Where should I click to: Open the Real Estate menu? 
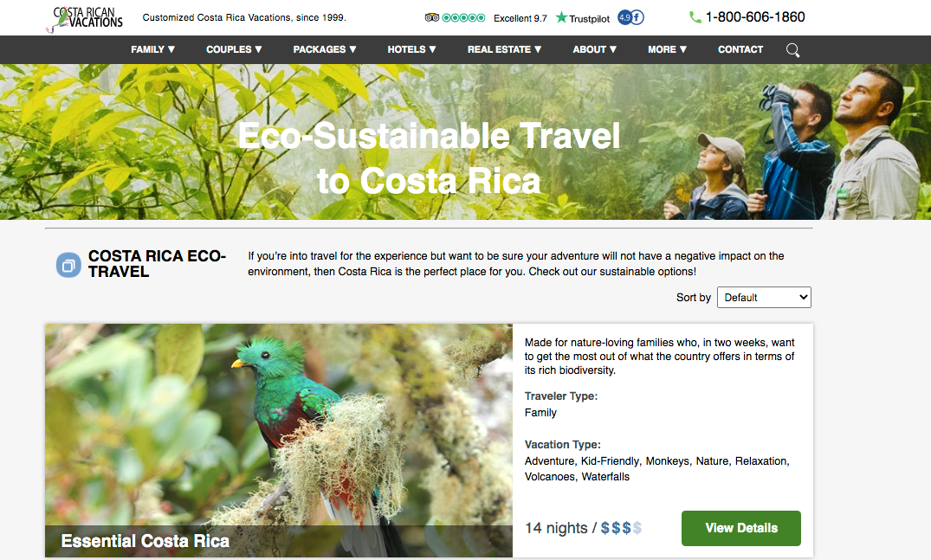point(504,49)
